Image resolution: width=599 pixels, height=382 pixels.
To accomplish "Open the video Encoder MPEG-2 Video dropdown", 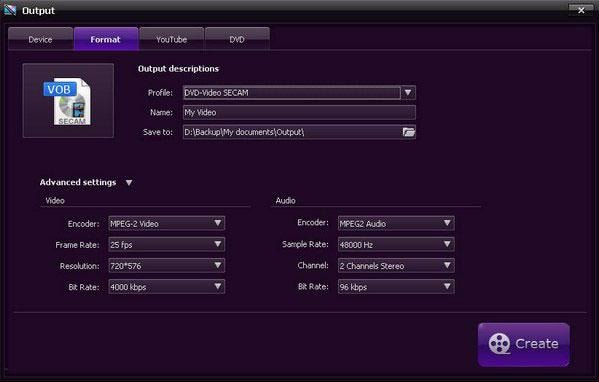I will point(167,223).
